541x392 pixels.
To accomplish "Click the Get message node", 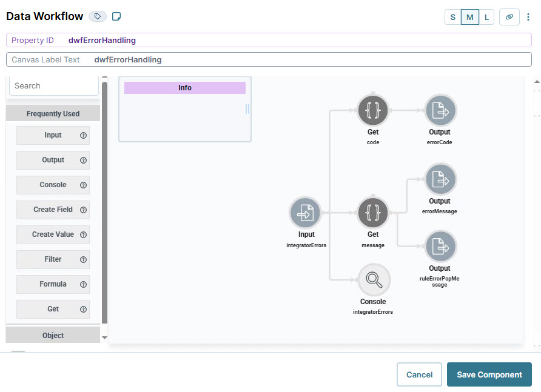I will [373, 213].
